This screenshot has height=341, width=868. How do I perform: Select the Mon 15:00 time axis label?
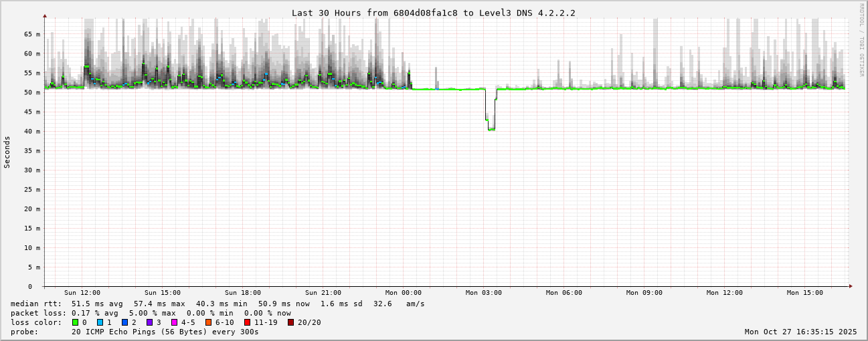coord(805,293)
